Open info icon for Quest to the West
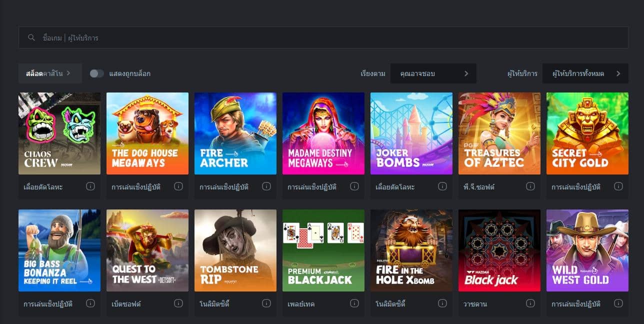 coord(178,303)
